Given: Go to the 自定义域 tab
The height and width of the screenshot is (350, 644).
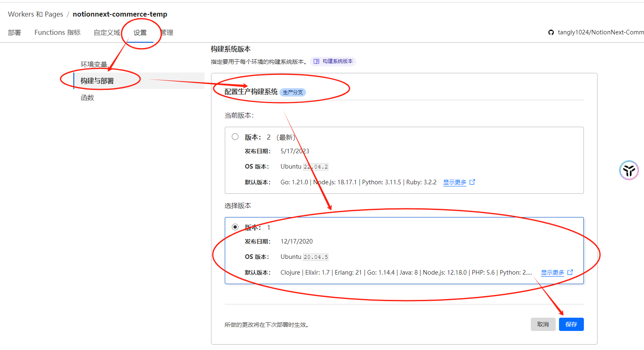Looking at the screenshot, I should tap(107, 32).
